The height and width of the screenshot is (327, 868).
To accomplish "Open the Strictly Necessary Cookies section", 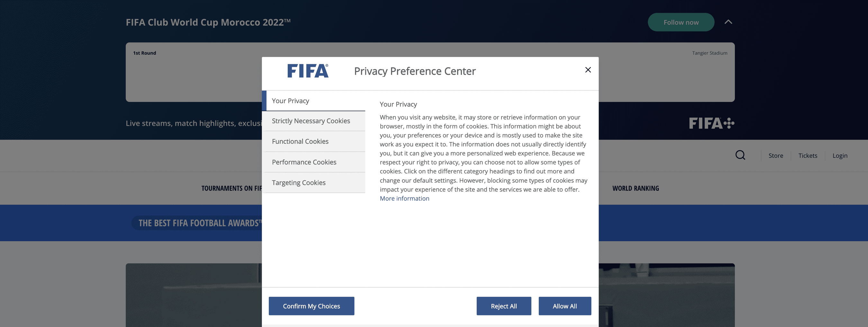I will [311, 121].
